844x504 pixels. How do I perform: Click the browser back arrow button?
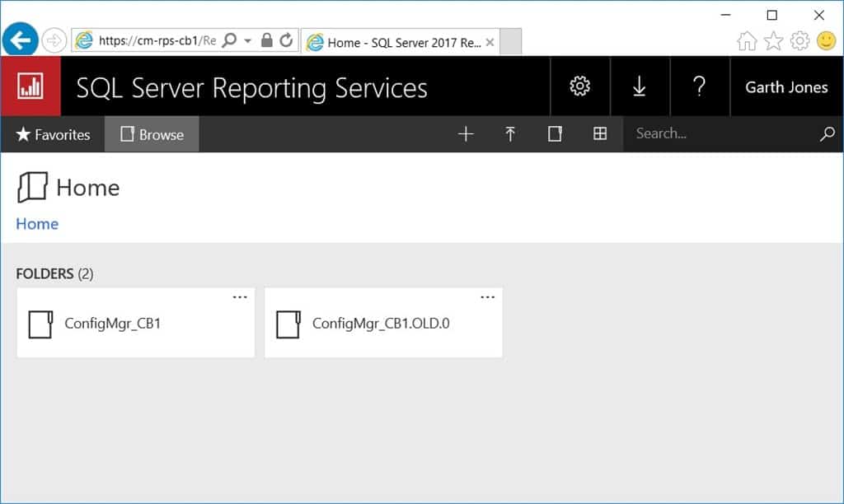21,40
